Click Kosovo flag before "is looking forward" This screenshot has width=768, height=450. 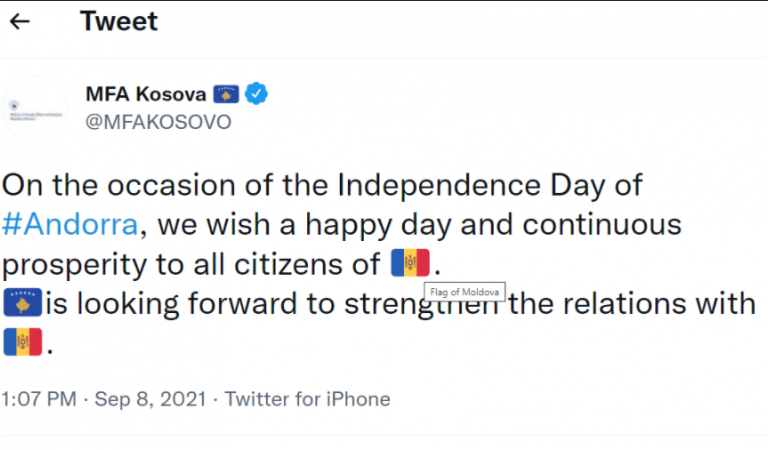22,302
